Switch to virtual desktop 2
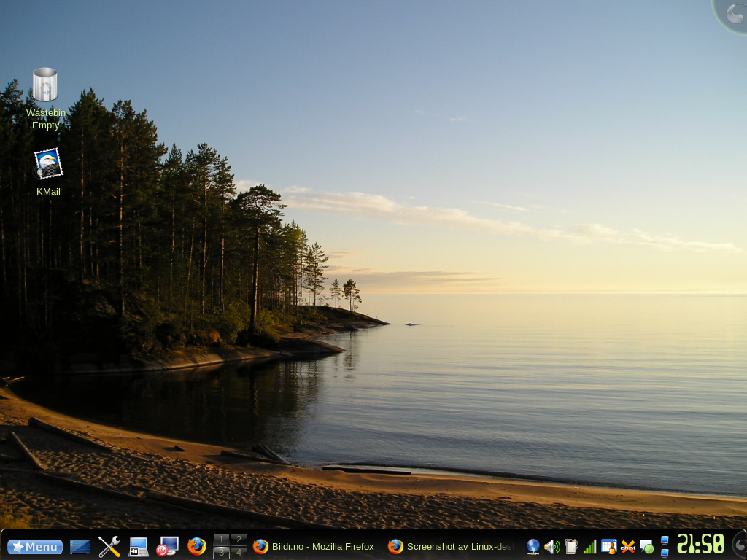The height and width of the screenshot is (560, 747). click(239, 540)
